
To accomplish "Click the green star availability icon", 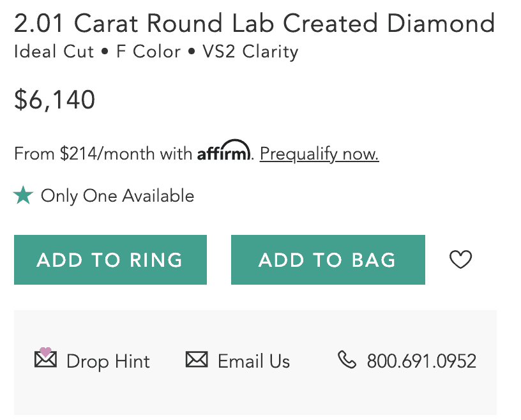I will [24, 195].
